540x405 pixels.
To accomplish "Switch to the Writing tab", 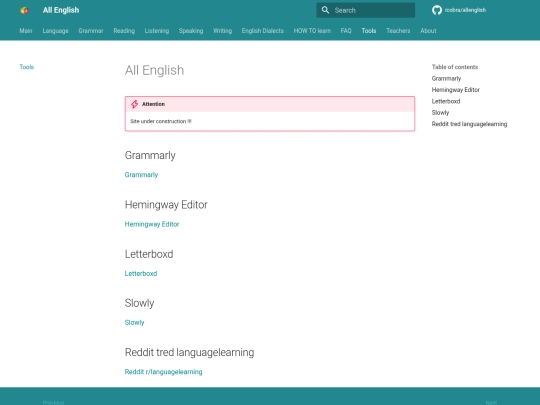I will click(x=222, y=31).
